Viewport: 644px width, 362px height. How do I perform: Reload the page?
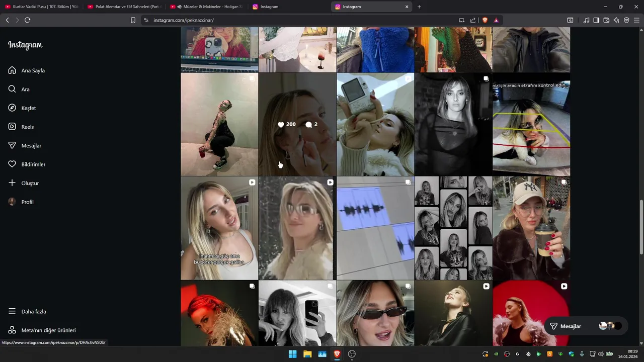point(27,20)
